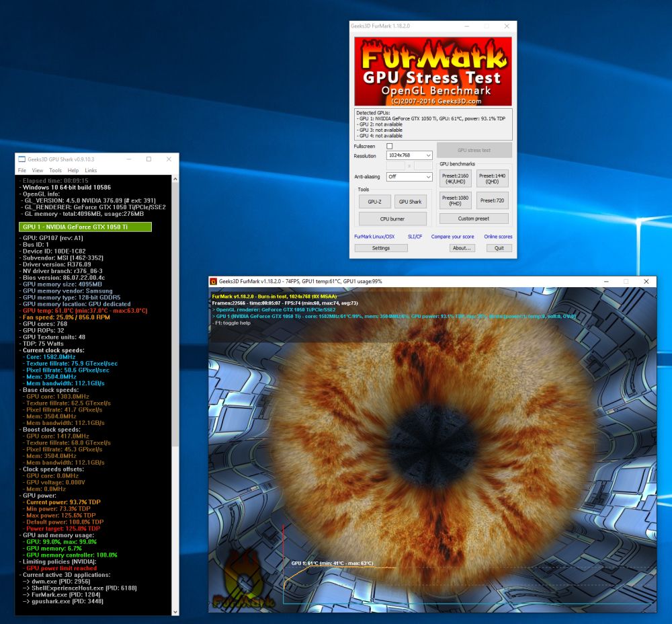The width and height of the screenshot is (672, 624).
Task: Run the Preset:720 benchmark
Action: point(492,200)
